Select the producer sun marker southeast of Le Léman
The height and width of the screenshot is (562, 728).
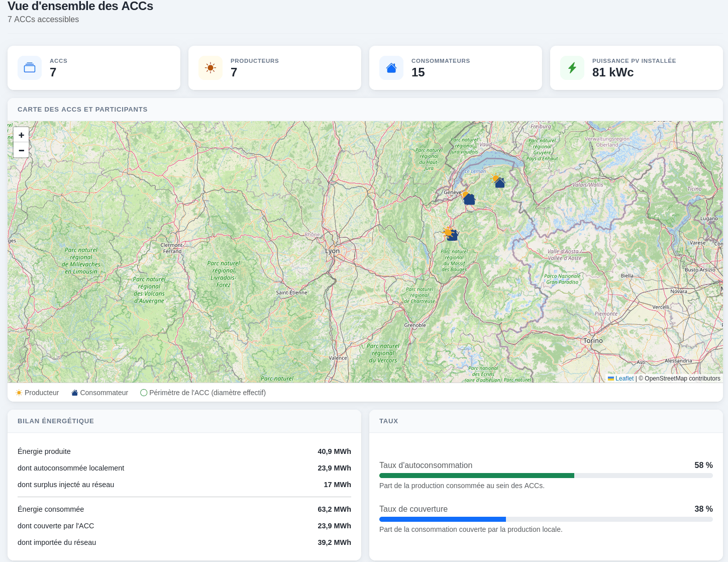point(495,177)
